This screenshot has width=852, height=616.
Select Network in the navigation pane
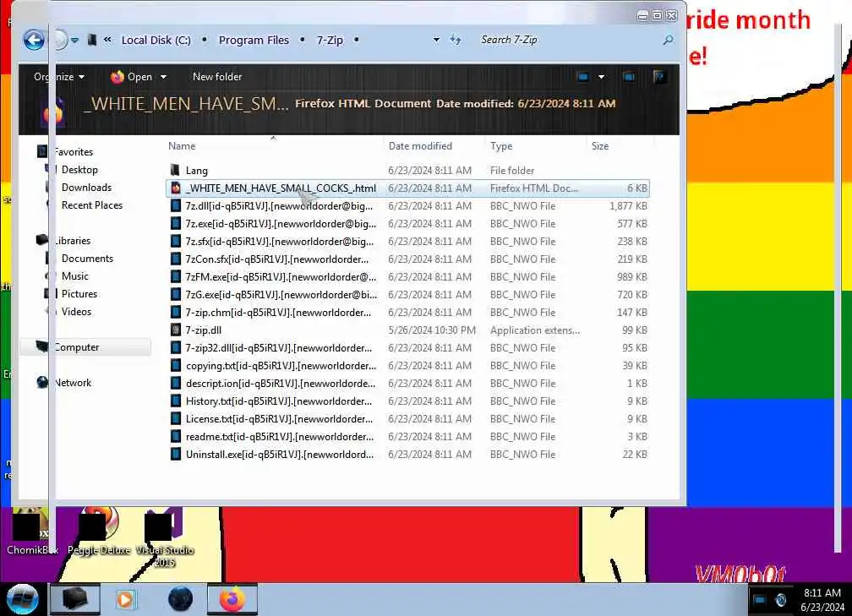tap(73, 383)
